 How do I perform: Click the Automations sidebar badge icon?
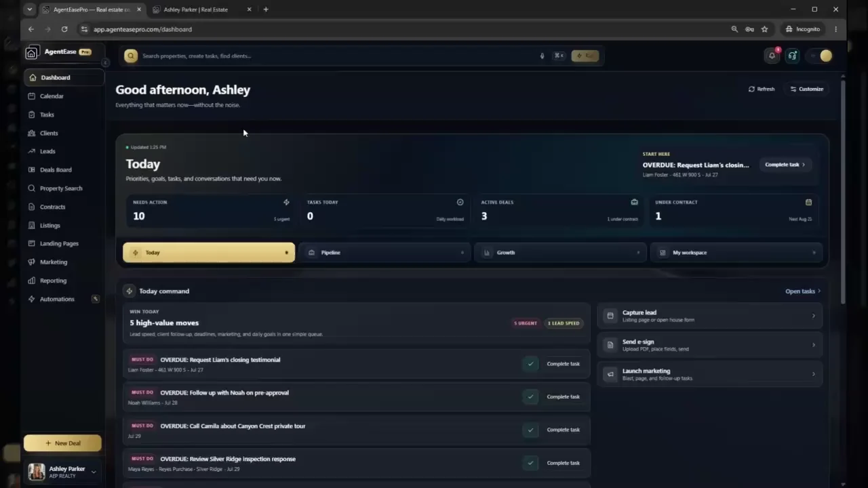click(96, 299)
